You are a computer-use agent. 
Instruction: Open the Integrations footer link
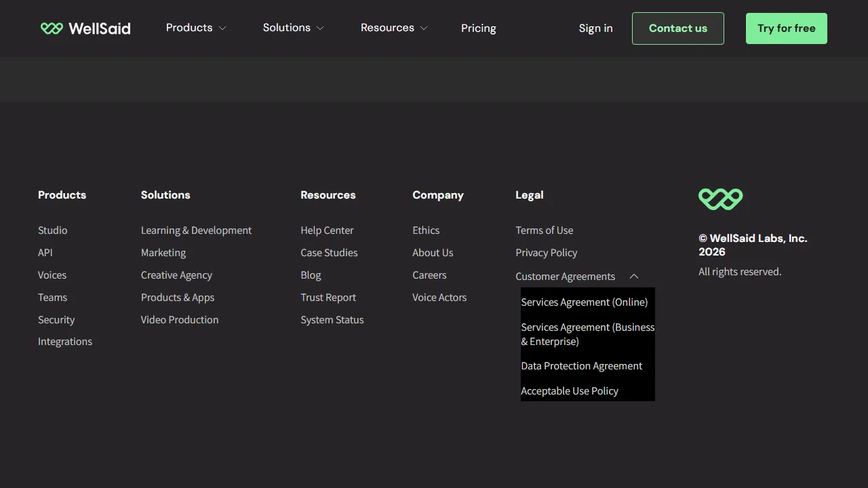click(x=65, y=342)
